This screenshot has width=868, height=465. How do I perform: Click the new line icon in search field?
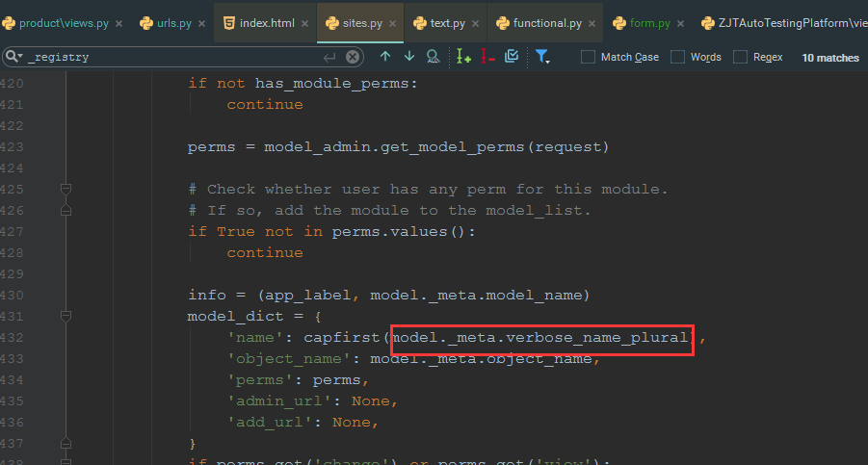click(329, 57)
